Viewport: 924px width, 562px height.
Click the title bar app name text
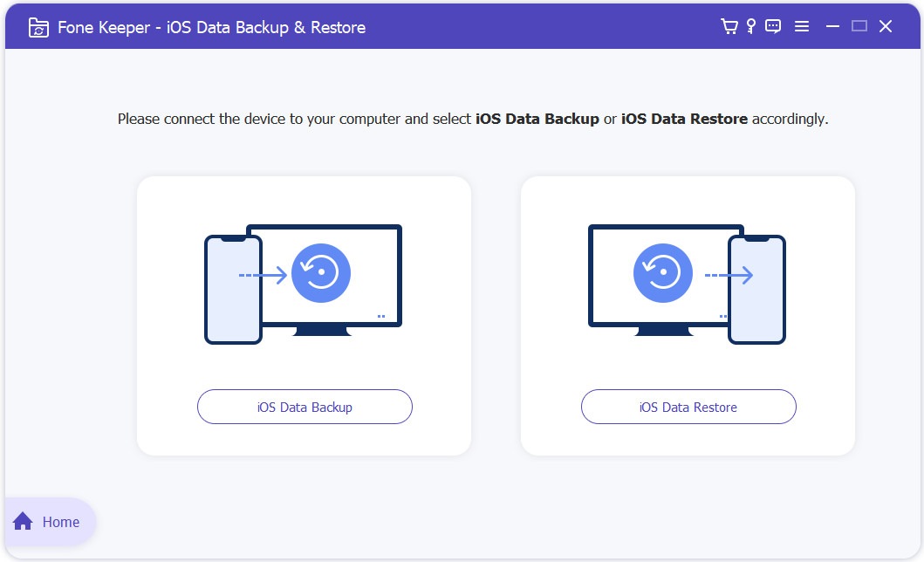click(x=212, y=27)
